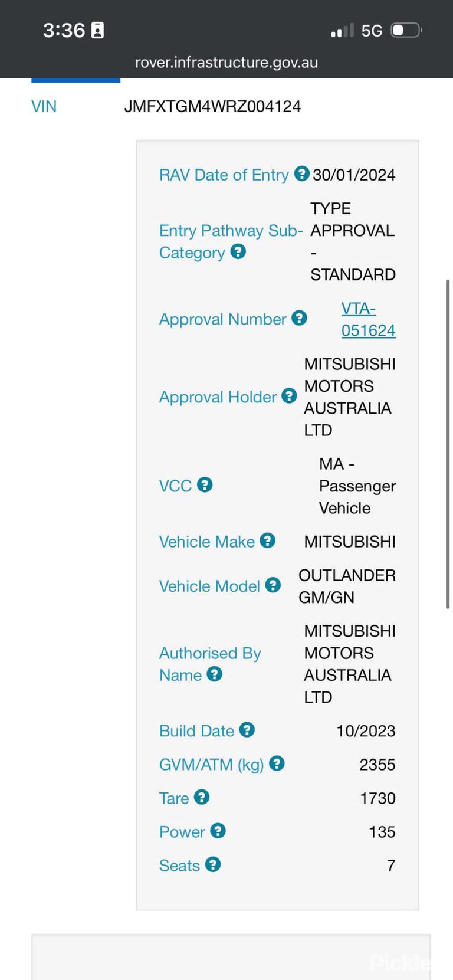453x980 pixels.
Task: Open Power field help icon
Action: point(218,831)
